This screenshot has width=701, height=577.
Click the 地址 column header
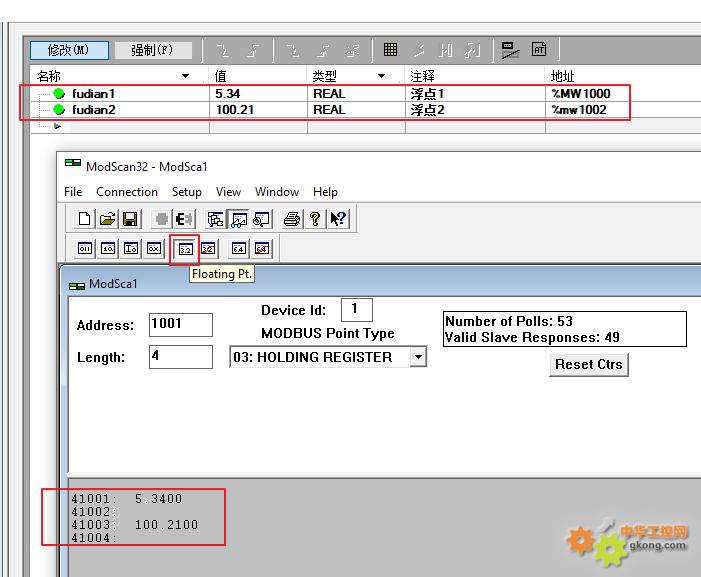tap(623, 76)
